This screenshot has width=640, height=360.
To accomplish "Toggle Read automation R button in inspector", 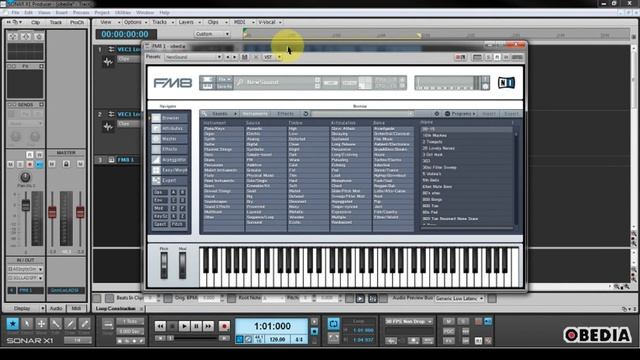I will click(x=30, y=155).
